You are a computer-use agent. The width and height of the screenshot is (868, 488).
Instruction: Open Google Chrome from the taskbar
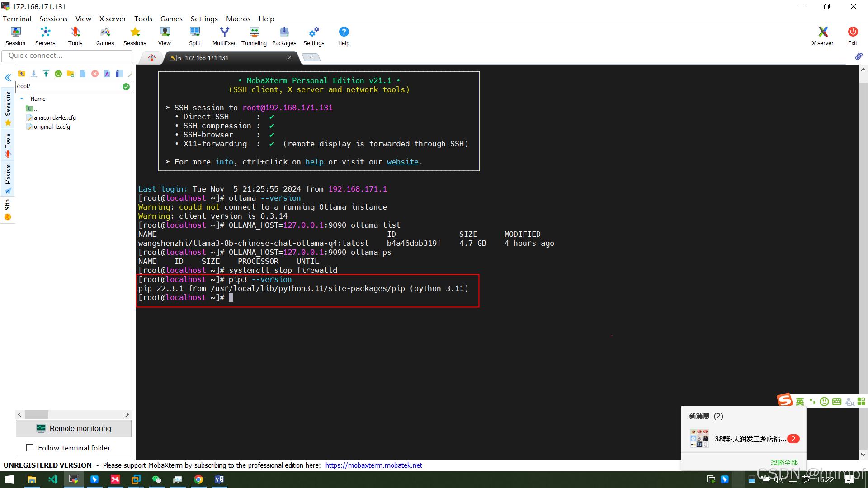tap(198, 479)
